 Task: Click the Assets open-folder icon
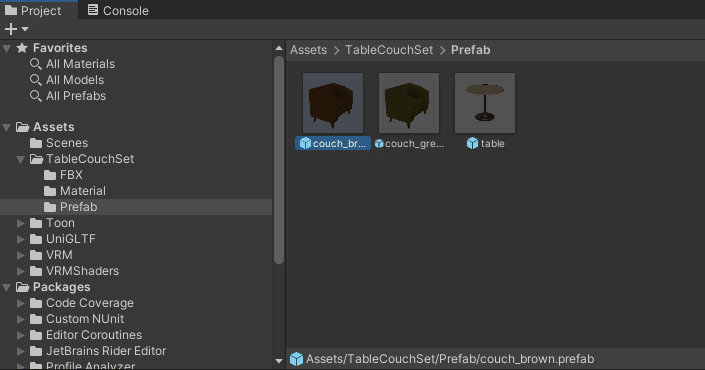(22, 127)
